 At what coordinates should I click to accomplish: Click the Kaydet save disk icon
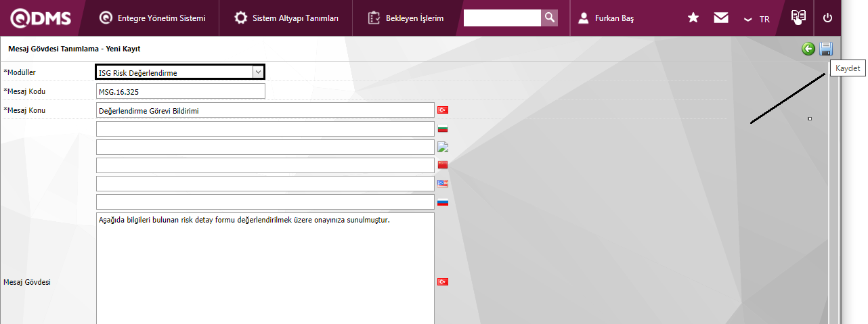point(826,49)
